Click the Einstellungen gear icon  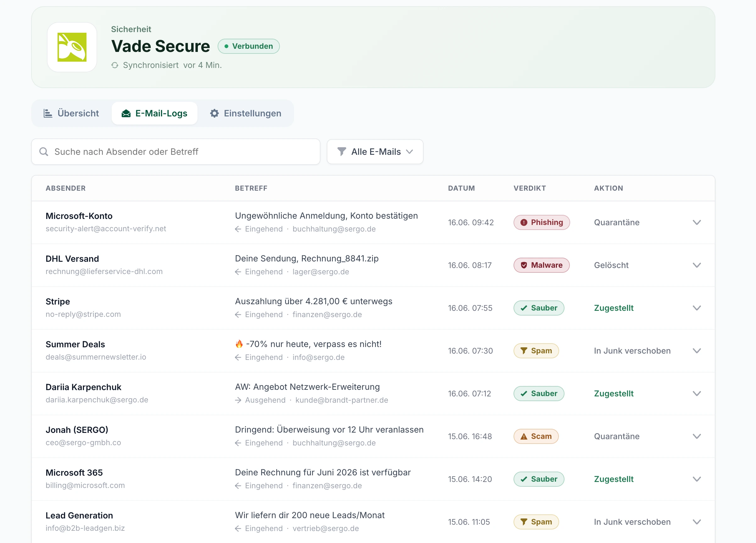[x=214, y=113]
